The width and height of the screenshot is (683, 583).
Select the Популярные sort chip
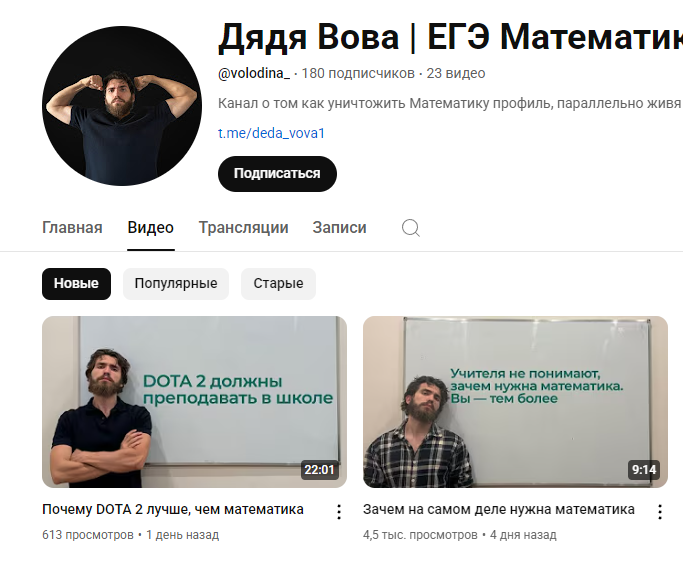click(x=176, y=284)
